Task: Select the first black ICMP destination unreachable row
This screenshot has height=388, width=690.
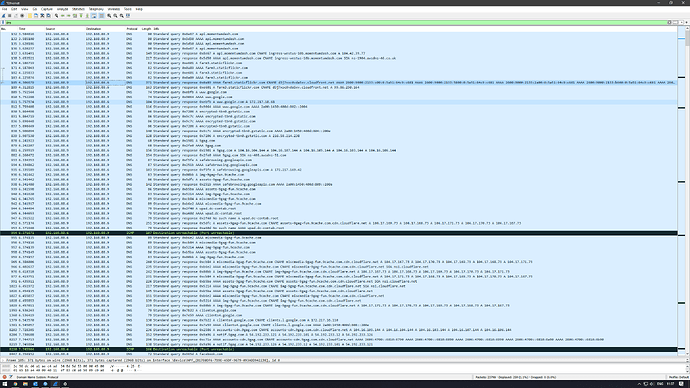Action: click(x=339, y=233)
